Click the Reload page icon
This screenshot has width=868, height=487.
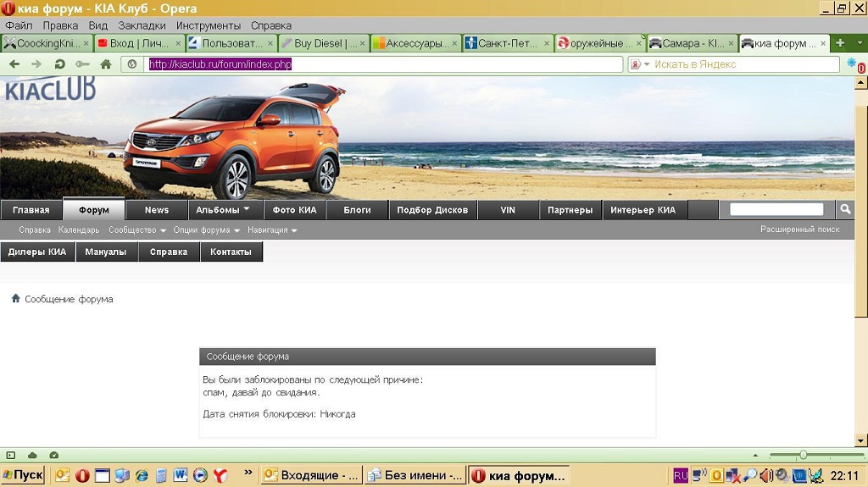click(59, 64)
